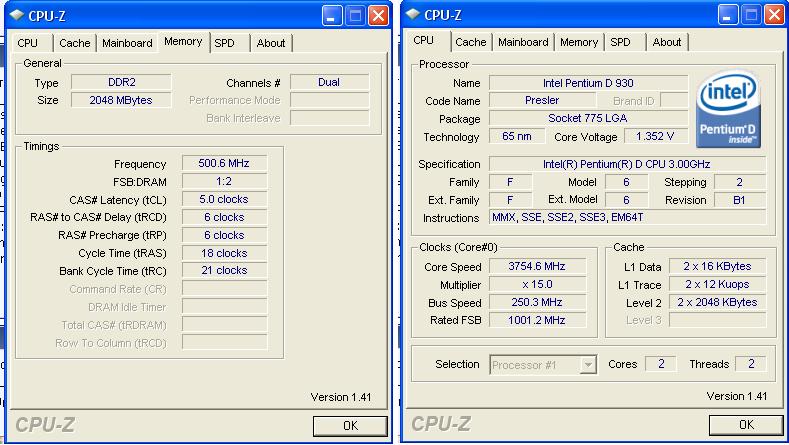Click the Package field Socket 775 LGA
The image size is (789, 445).
588,118
